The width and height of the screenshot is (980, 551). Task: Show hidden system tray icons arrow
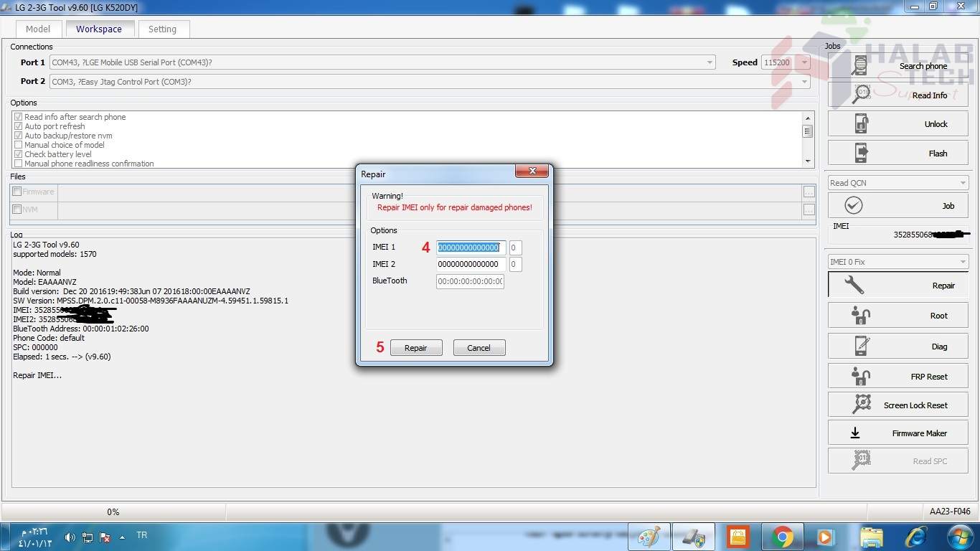coord(122,537)
